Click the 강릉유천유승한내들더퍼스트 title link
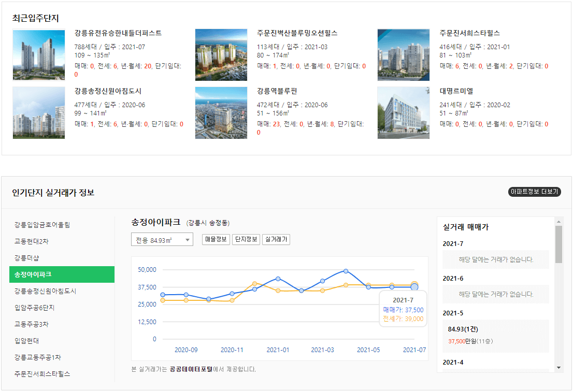This screenshot has width=573, height=392. (x=118, y=33)
